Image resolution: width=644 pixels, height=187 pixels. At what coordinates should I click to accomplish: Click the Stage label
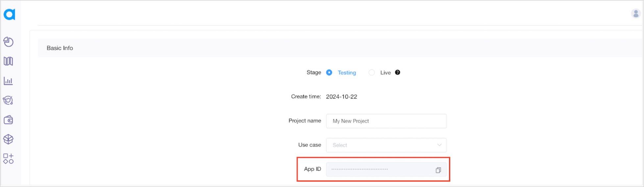point(314,72)
